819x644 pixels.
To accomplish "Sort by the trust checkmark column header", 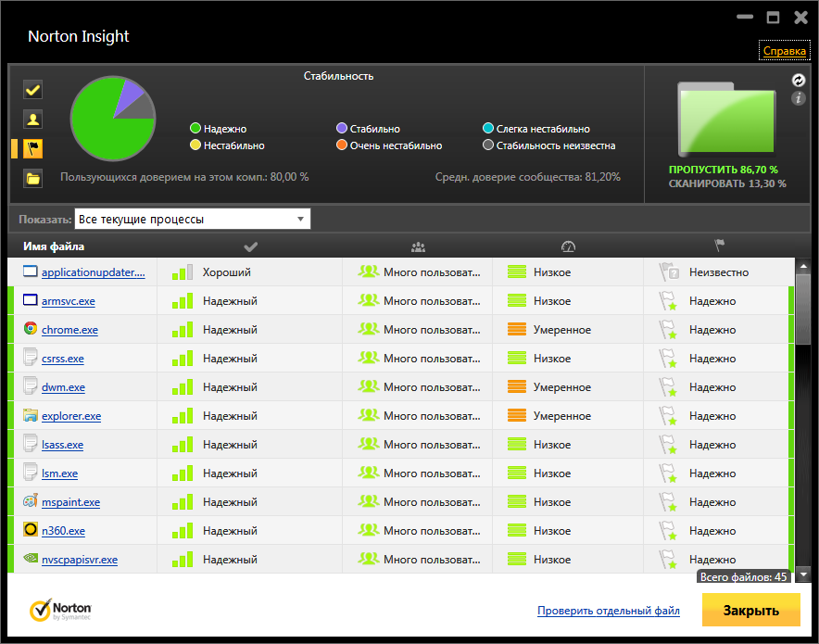I will [251, 246].
